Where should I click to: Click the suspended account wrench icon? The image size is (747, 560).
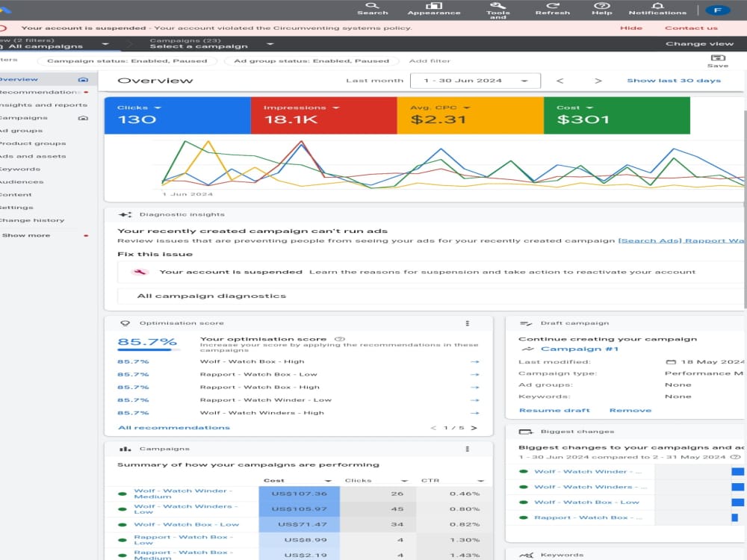click(140, 272)
